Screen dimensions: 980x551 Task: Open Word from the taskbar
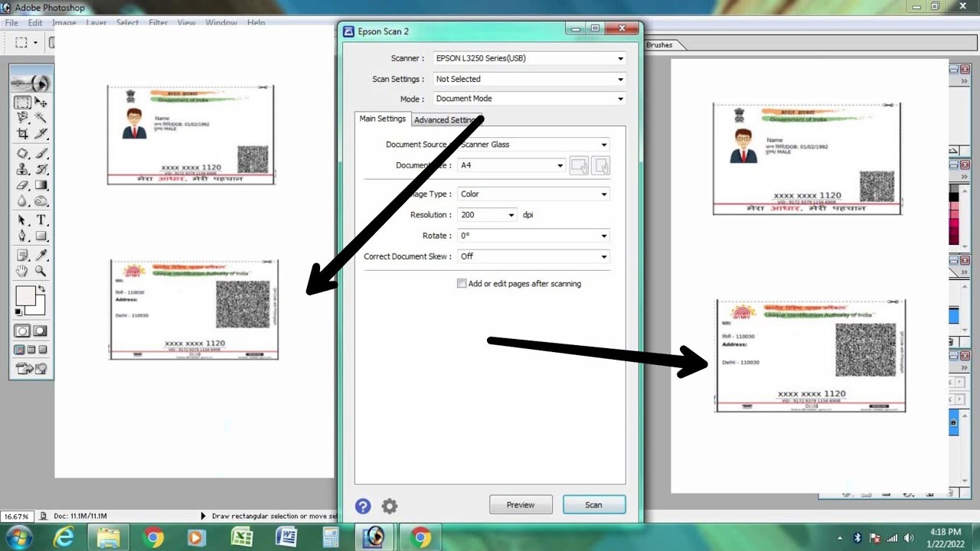click(x=286, y=537)
